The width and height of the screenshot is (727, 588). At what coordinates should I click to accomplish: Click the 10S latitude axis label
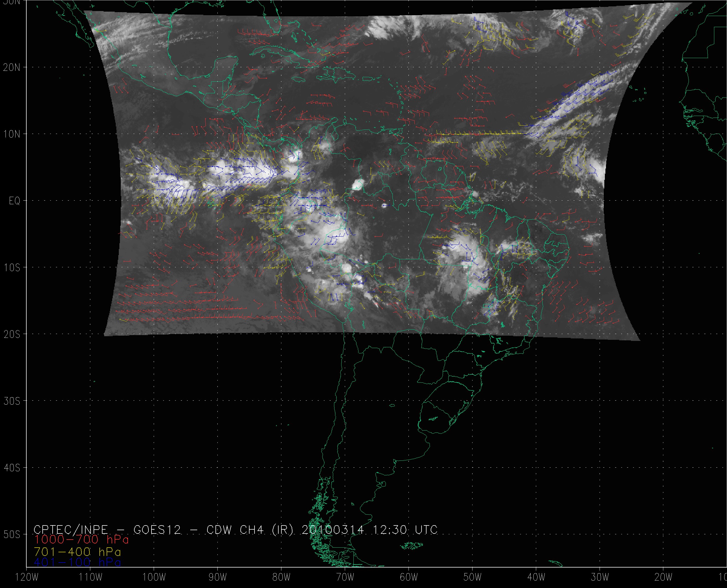12,268
